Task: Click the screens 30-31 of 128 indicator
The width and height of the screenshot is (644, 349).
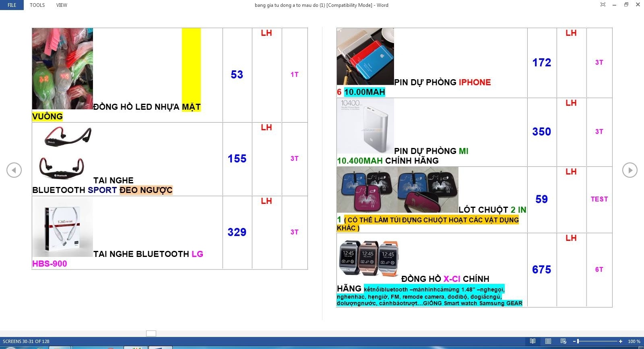Action: (26, 341)
